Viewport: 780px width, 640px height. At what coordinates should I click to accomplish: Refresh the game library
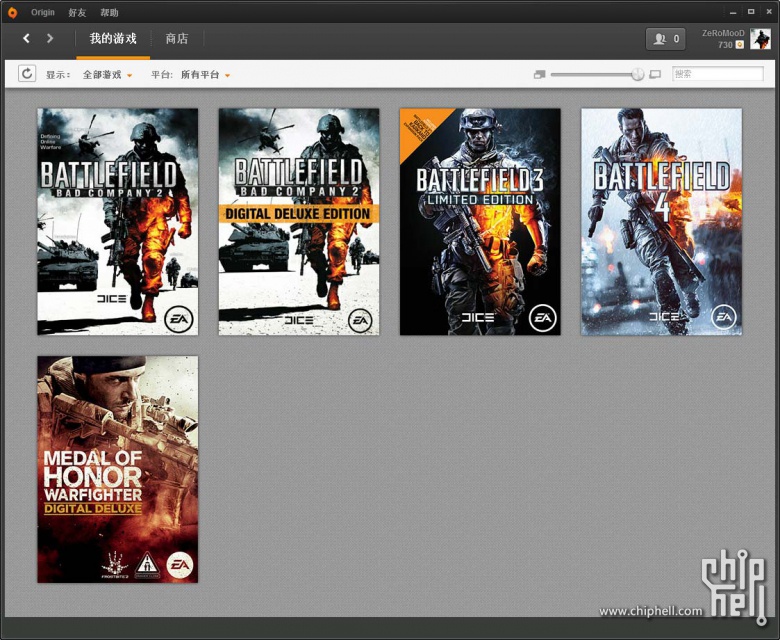27,74
